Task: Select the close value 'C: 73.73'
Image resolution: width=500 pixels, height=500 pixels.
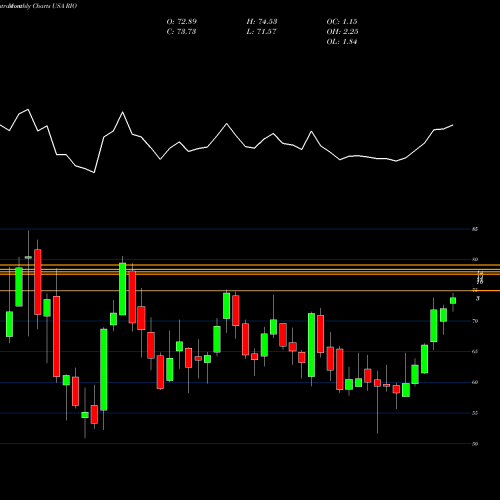Action: pyautogui.click(x=182, y=32)
